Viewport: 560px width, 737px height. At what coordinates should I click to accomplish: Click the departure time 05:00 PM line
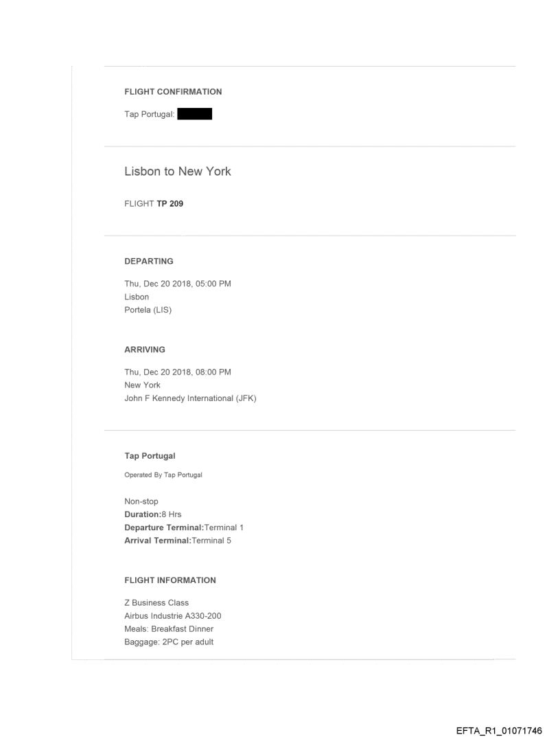tap(177, 285)
